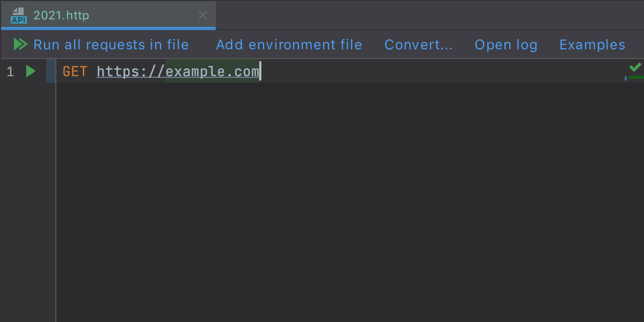
Task: Select line number 1 in the gutter
Action: 10,71
